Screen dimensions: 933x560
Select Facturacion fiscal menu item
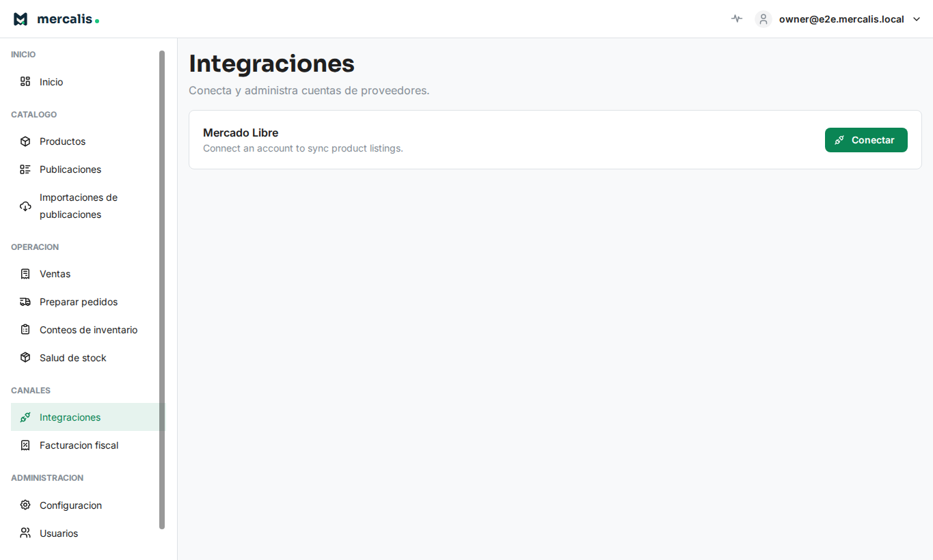(88, 445)
